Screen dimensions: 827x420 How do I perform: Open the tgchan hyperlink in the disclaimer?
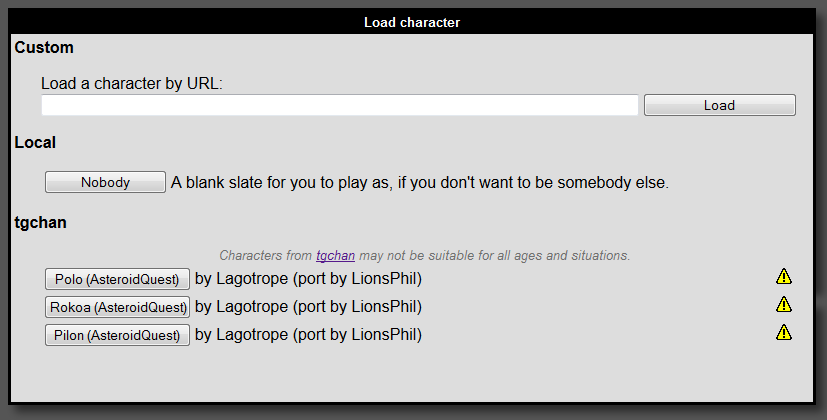(335, 256)
